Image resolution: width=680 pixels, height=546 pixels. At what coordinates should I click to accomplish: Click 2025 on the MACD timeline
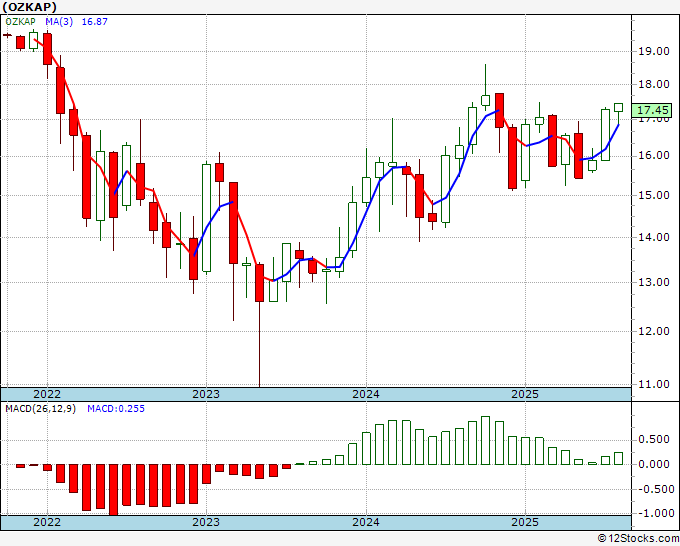coord(525,522)
